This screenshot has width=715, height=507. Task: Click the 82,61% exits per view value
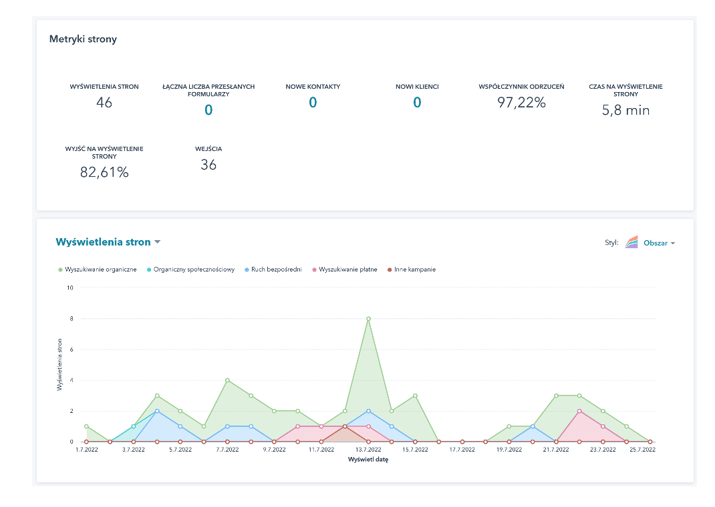tap(104, 172)
